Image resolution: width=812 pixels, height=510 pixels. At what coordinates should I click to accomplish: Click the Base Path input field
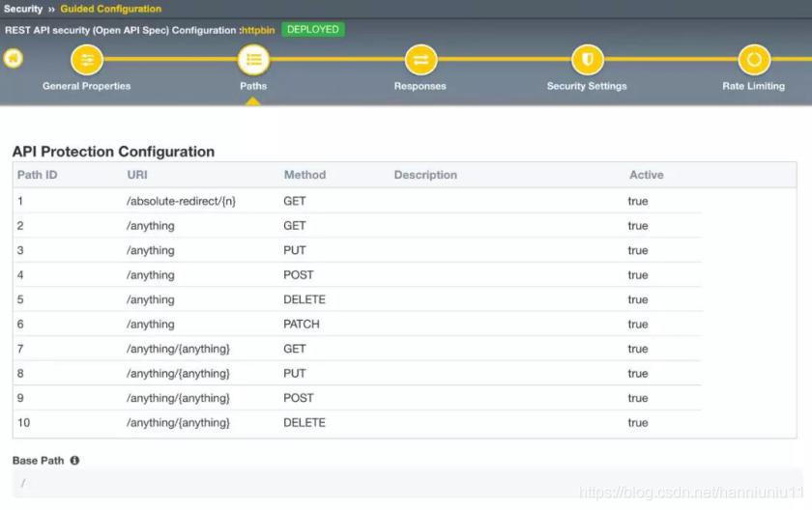click(407, 484)
